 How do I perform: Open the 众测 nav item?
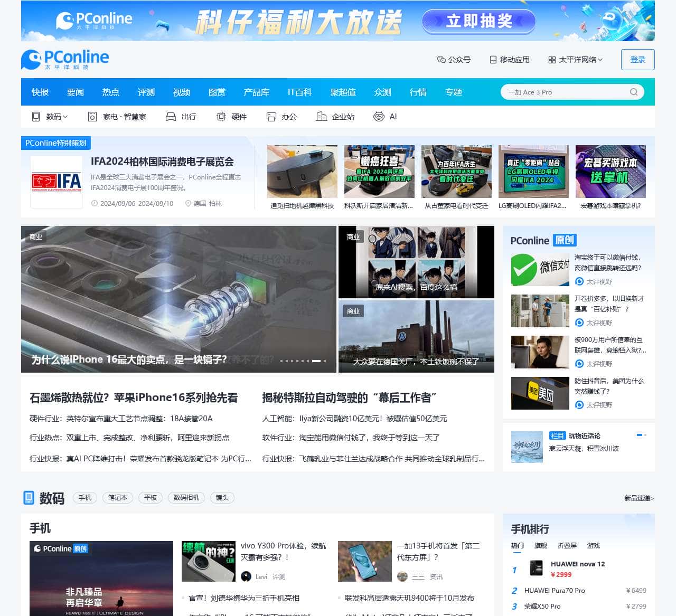coord(383,92)
